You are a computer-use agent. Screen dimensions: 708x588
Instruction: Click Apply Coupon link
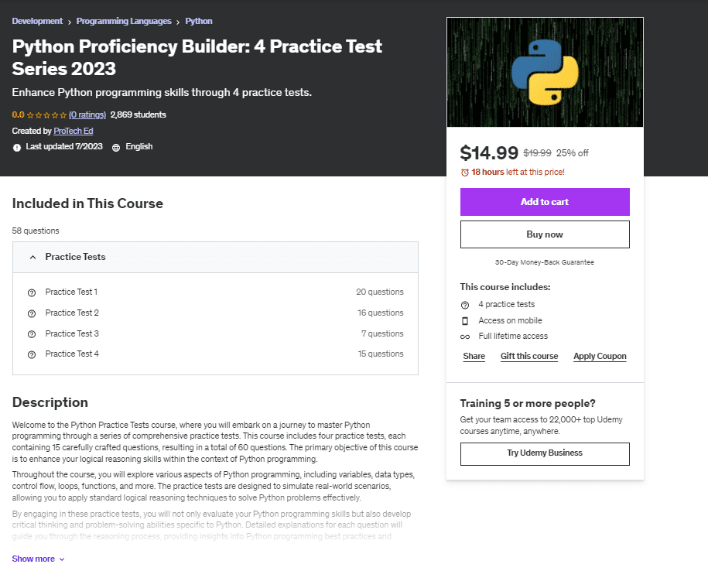point(600,357)
